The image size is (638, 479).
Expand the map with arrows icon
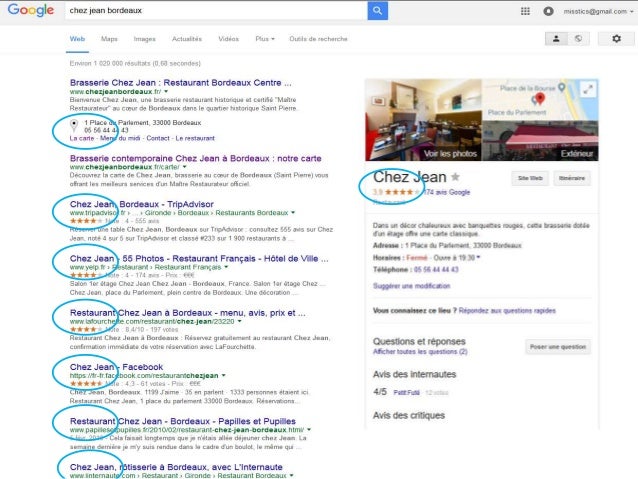point(588,90)
